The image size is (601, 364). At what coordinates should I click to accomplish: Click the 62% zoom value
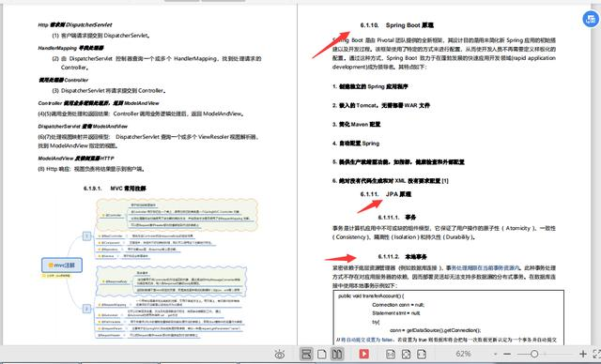pos(463,354)
